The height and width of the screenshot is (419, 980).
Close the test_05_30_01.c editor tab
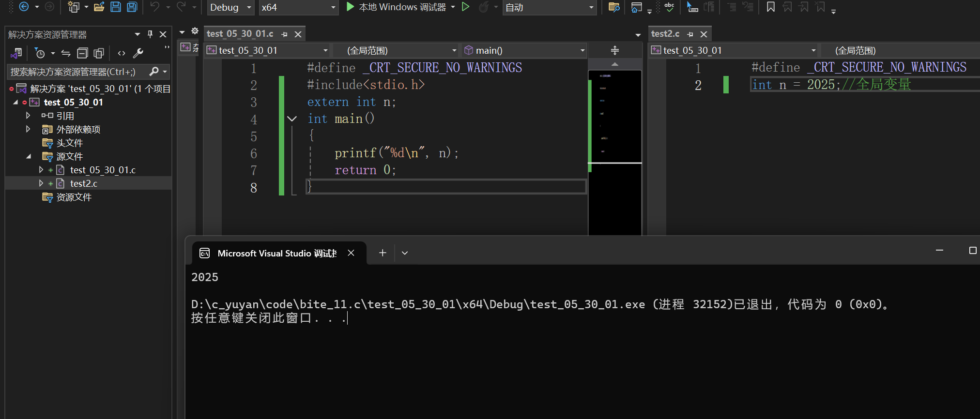298,34
